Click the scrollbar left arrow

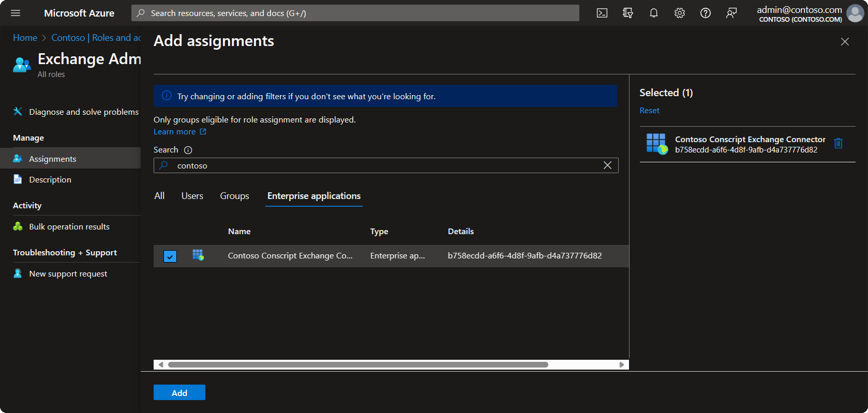tap(160, 364)
